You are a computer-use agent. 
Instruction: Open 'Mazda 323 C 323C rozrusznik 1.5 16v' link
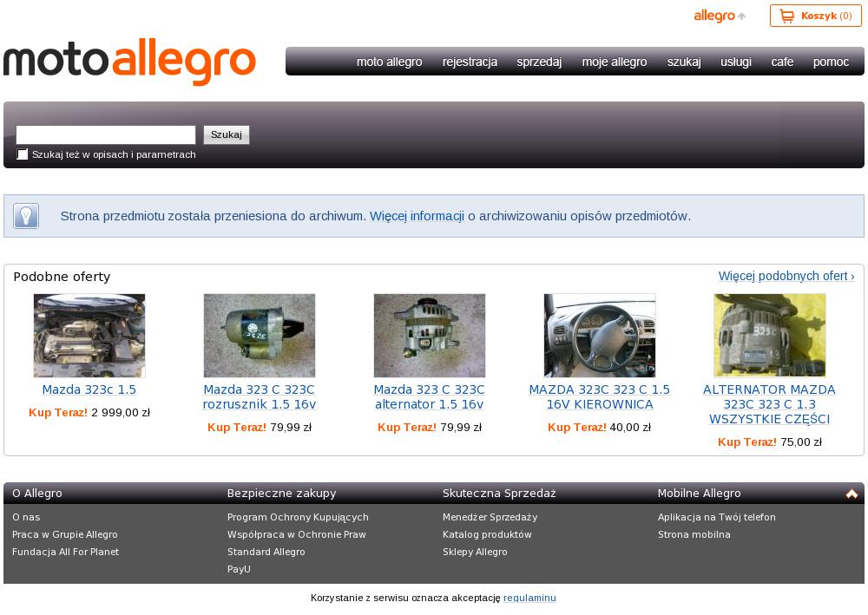259,397
